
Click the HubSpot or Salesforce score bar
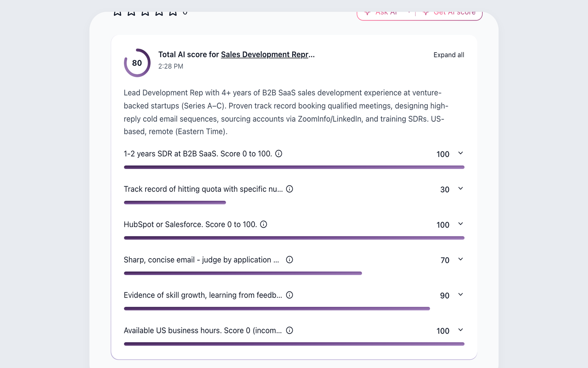[294, 238]
